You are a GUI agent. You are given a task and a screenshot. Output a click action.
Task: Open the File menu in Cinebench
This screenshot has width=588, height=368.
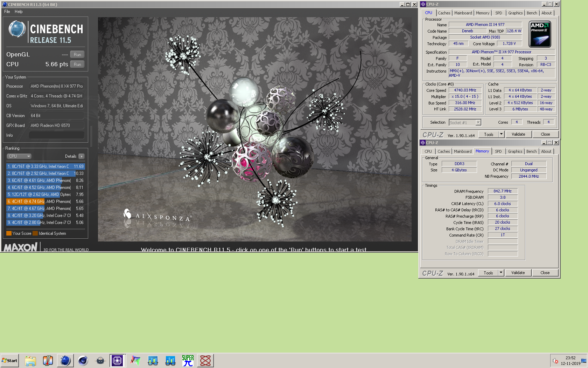click(x=7, y=12)
